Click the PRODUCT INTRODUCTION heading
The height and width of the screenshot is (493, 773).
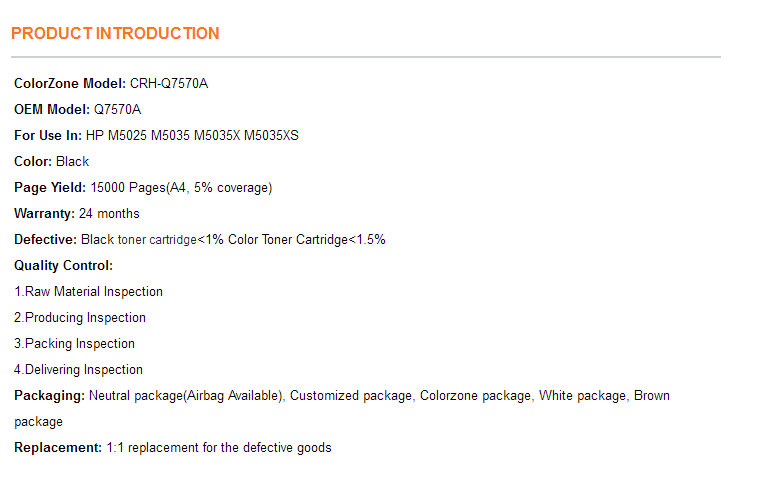pyautogui.click(x=115, y=34)
